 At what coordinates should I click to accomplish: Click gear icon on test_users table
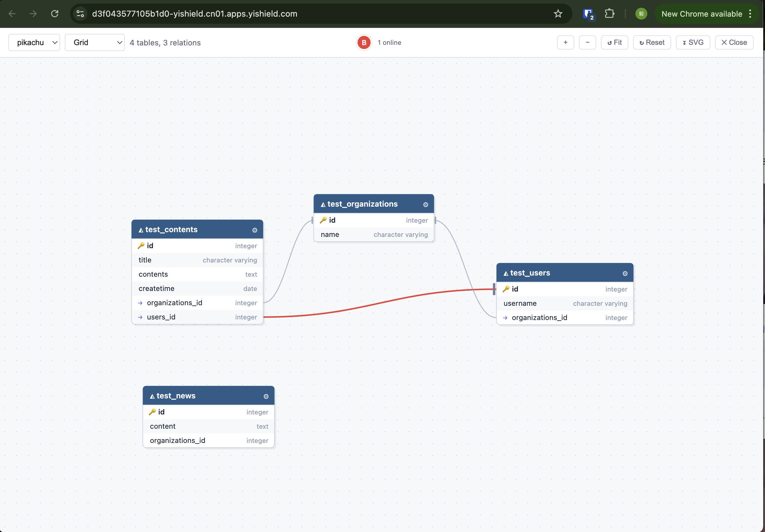(625, 273)
